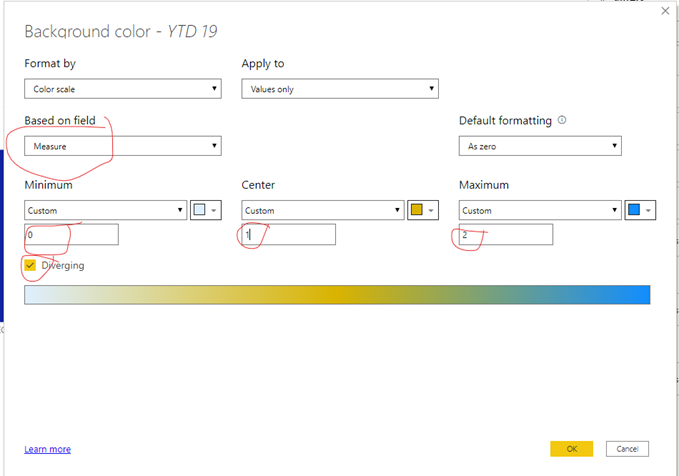679x476 pixels.
Task: Click the Maximum value input field
Action: point(506,234)
